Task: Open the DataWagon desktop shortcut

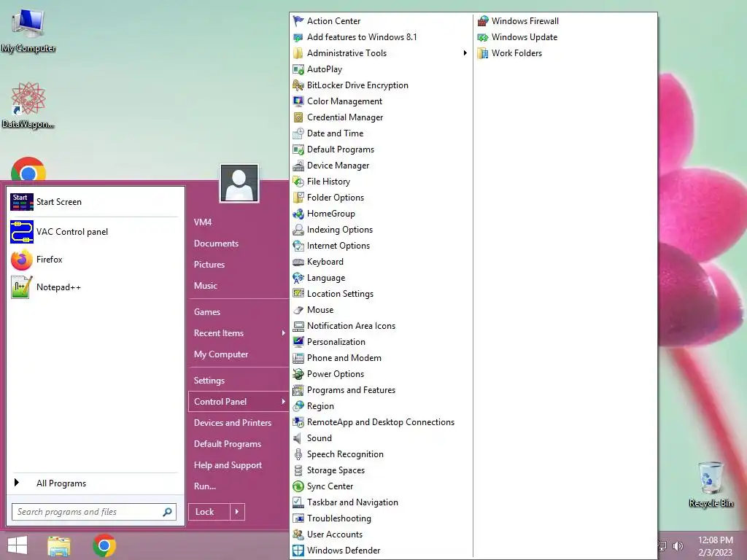Action: point(28,105)
